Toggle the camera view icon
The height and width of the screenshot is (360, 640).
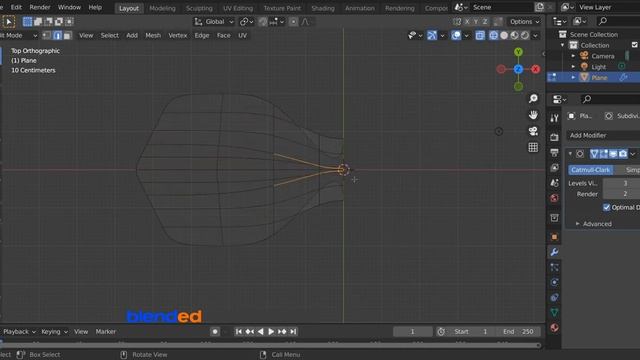point(533,131)
